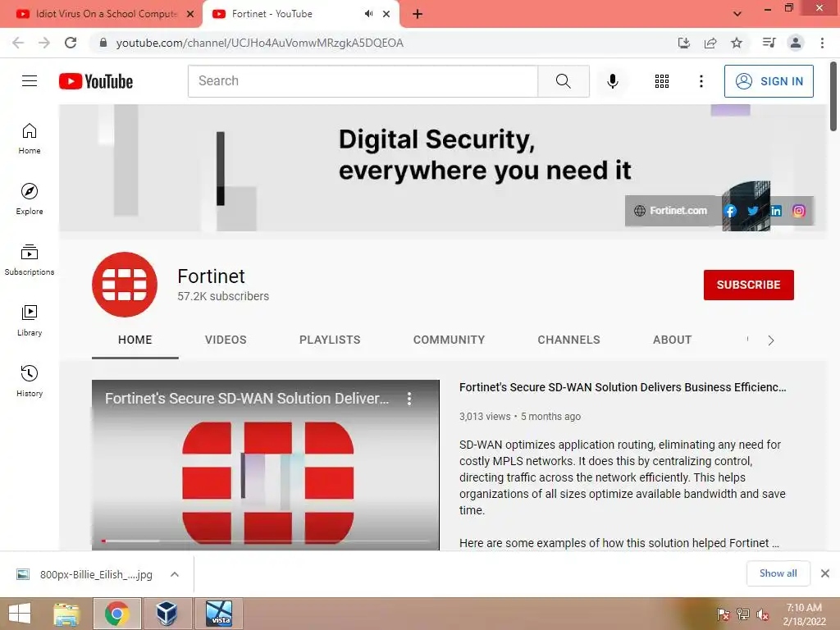Open VirtualBox from taskbar
This screenshot has height=630, width=840.
tap(167, 614)
